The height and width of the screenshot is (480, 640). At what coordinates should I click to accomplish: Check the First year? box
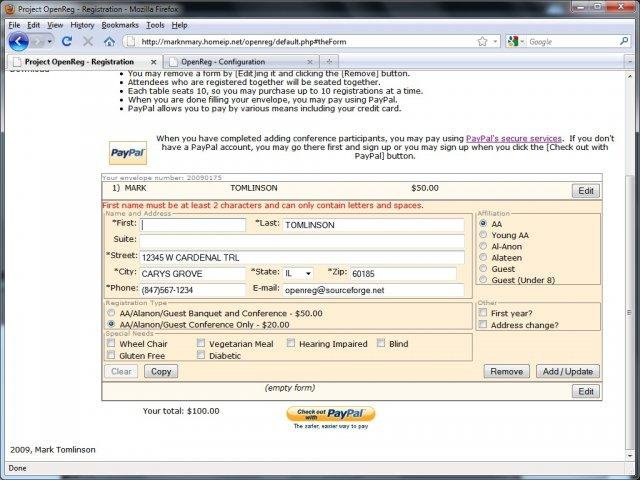click(x=483, y=313)
